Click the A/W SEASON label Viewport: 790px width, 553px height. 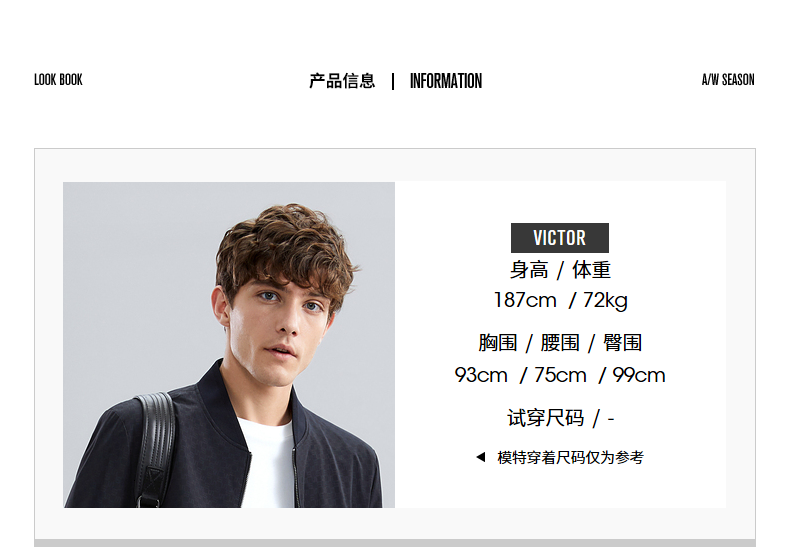[728, 80]
